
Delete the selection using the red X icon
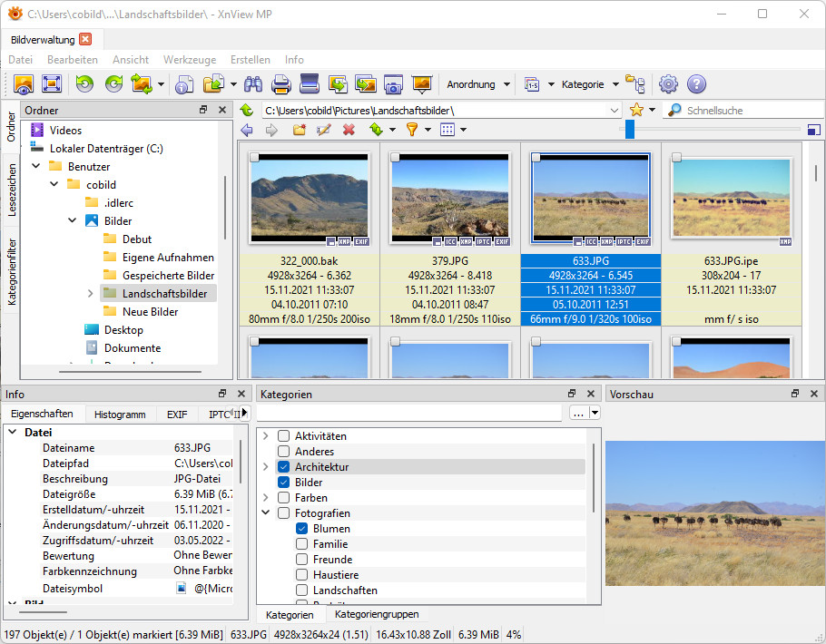click(x=348, y=129)
